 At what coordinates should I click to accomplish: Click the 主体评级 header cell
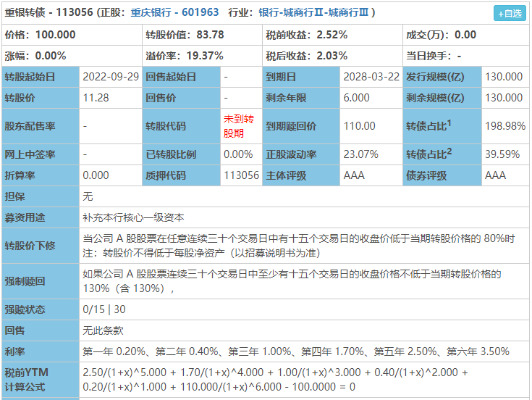tap(301, 175)
